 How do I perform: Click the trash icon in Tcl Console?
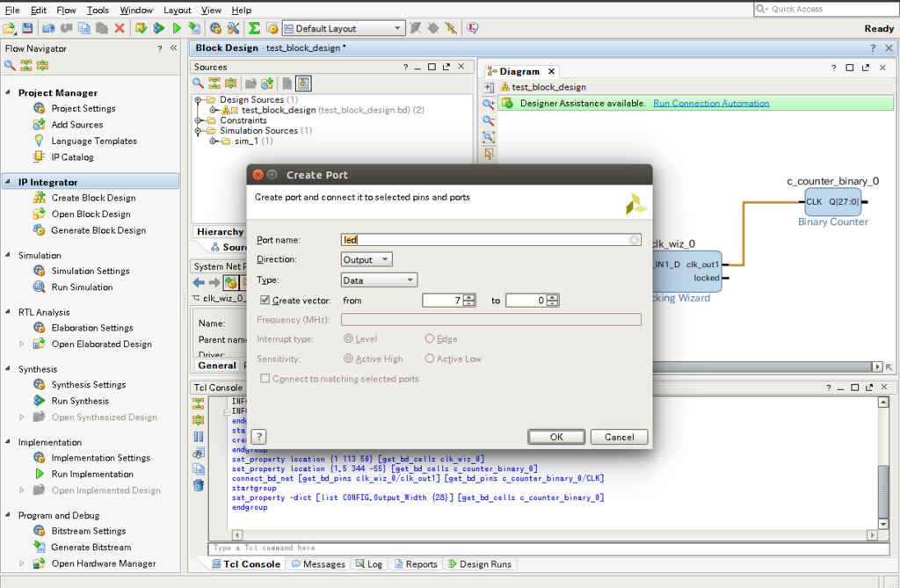tap(198, 486)
